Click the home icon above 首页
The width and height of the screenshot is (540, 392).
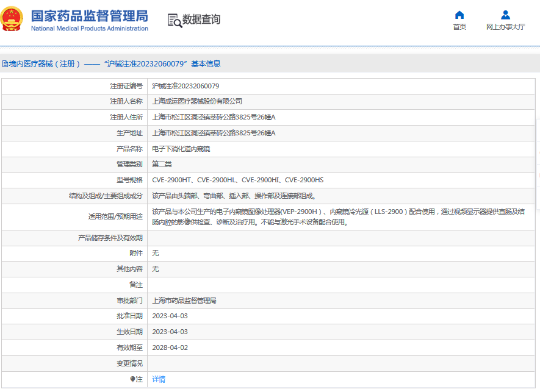[459, 15]
